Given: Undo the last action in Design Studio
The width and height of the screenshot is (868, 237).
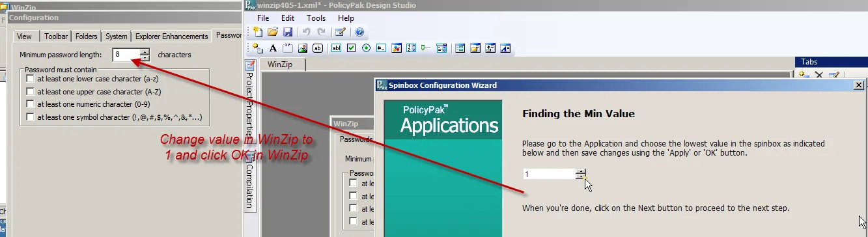Looking at the screenshot, I should click(306, 32).
